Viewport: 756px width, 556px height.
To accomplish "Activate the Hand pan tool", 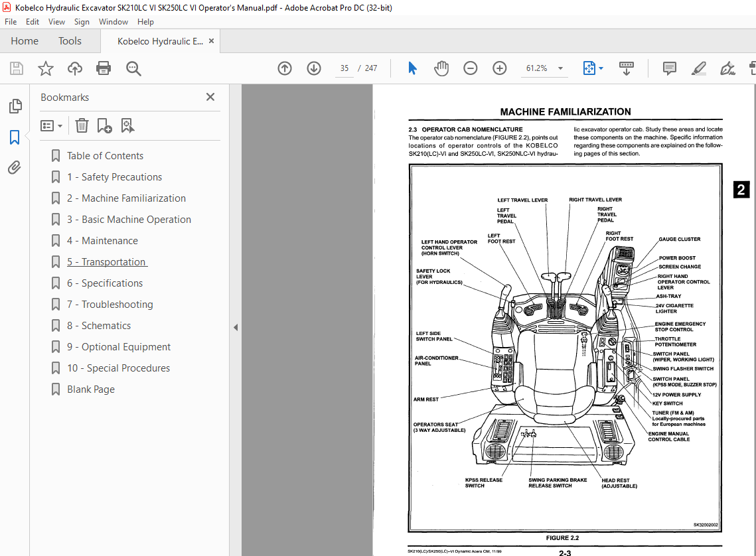I will pyautogui.click(x=441, y=68).
